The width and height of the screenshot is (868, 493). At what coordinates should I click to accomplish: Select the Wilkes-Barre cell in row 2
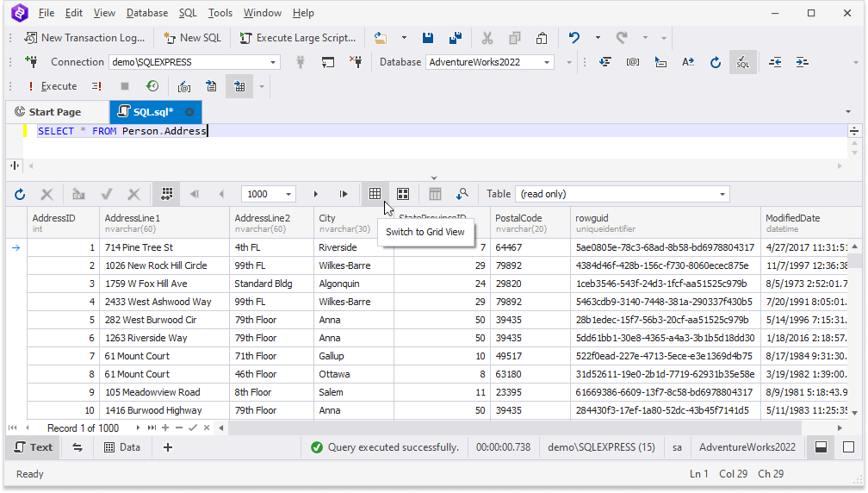(x=354, y=265)
